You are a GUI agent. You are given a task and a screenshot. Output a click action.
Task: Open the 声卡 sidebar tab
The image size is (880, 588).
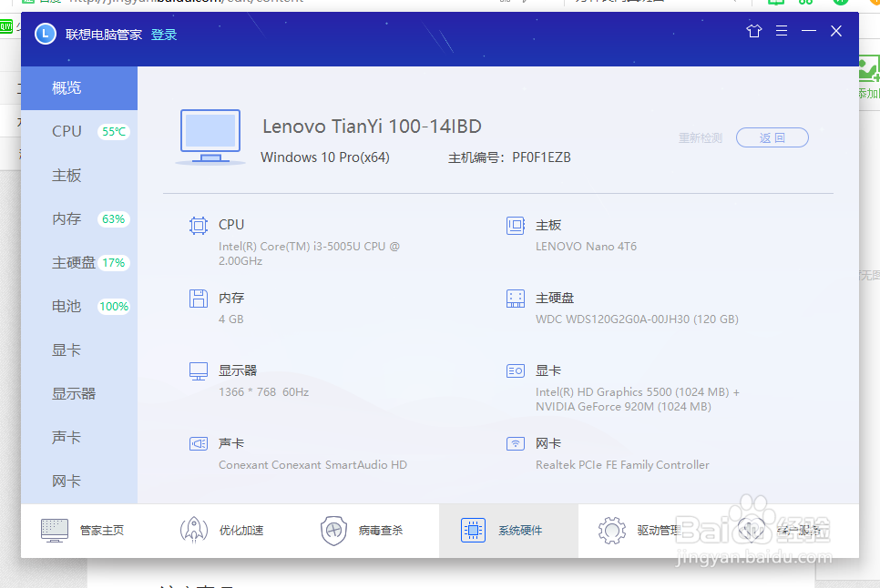(x=79, y=438)
